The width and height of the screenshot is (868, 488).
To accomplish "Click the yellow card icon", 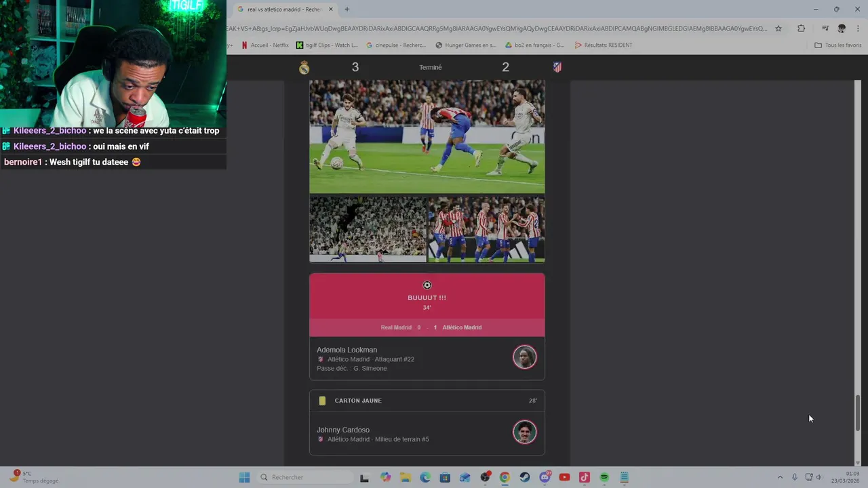I will (x=322, y=401).
